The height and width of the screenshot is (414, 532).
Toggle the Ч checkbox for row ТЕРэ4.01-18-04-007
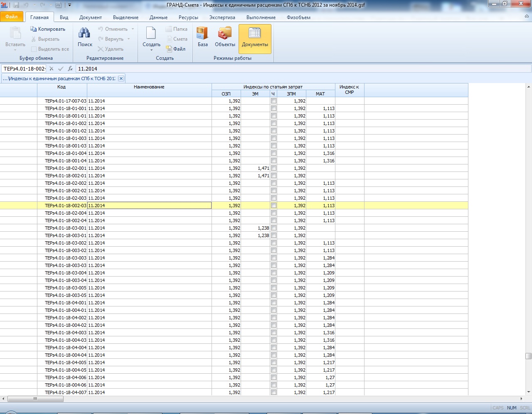pos(273,392)
